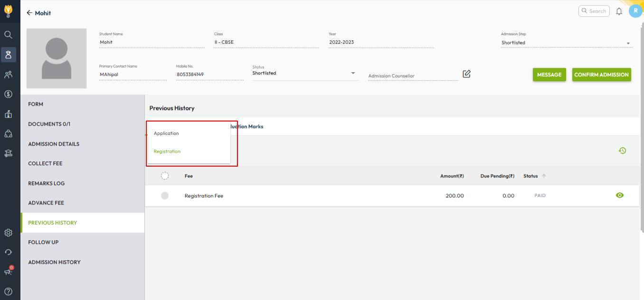The width and height of the screenshot is (644, 300).
Task: Open the search icon in left sidebar
Action: click(x=8, y=35)
